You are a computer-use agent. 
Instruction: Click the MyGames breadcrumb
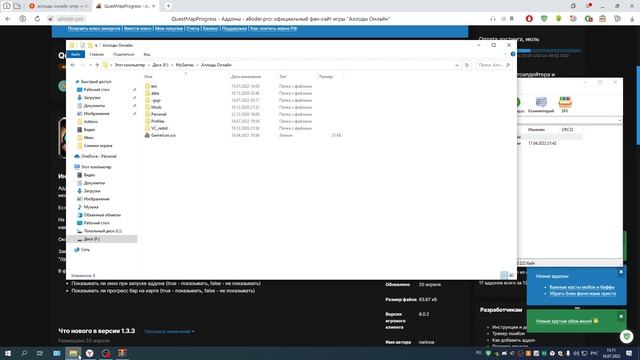tap(185, 65)
